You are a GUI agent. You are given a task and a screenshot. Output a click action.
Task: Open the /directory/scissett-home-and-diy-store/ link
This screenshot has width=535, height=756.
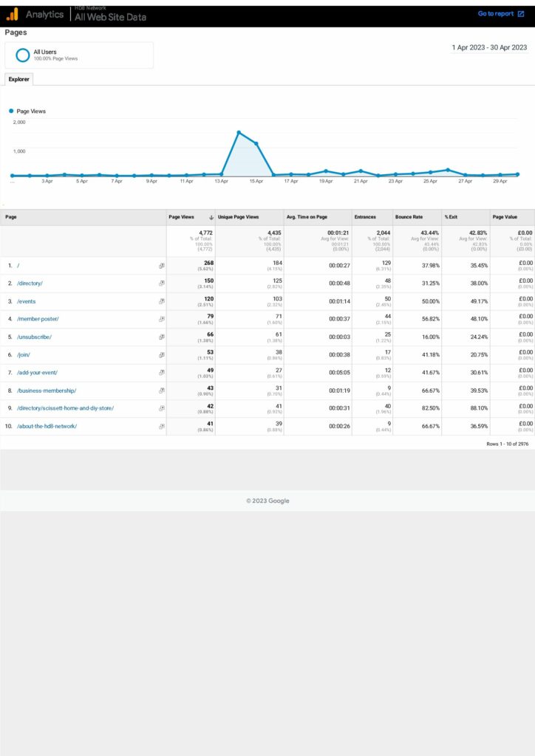[x=65, y=408]
